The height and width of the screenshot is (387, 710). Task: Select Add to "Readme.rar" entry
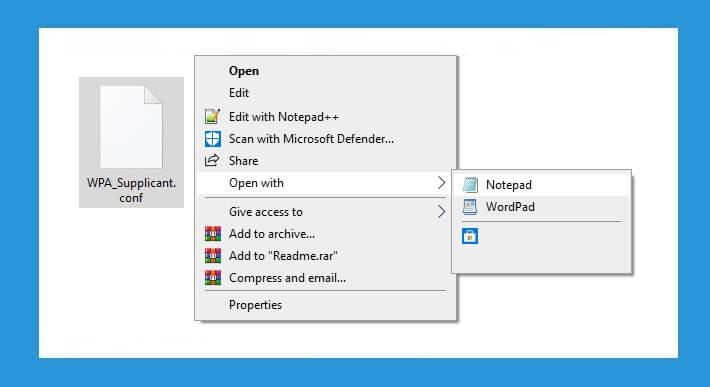pyautogui.click(x=325, y=256)
